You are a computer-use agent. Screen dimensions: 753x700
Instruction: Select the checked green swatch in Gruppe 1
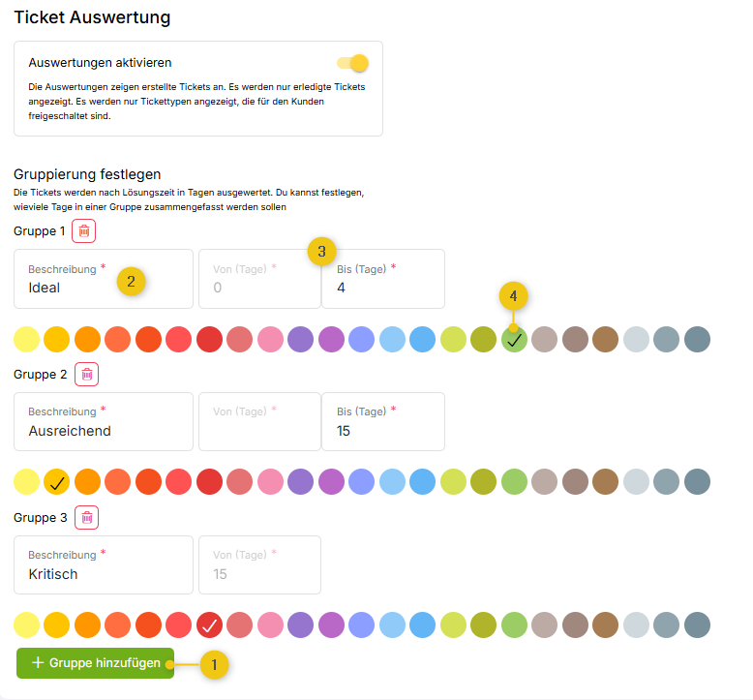pyautogui.click(x=514, y=340)
